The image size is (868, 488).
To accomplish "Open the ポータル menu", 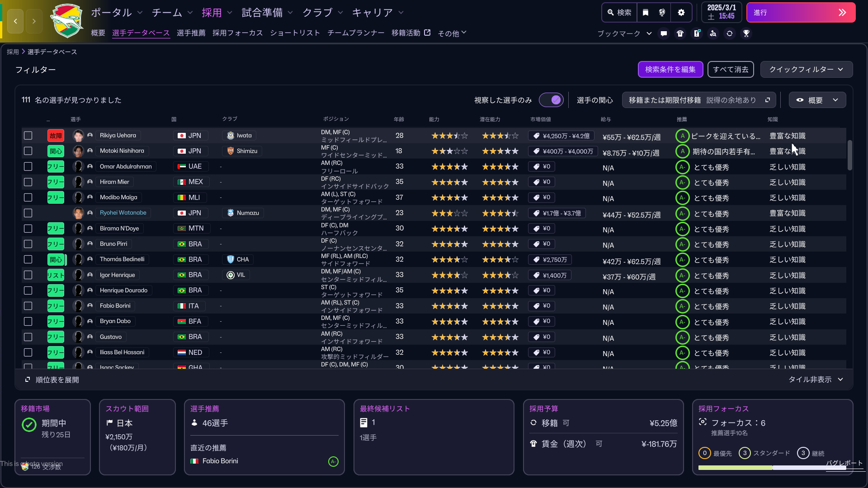I will tap(117, 13).
